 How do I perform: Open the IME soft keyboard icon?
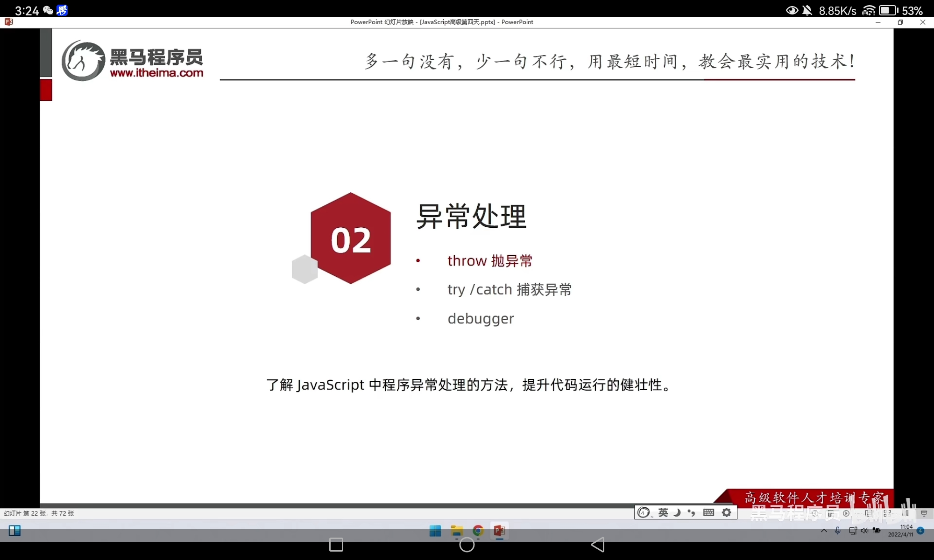pos(708,512)
